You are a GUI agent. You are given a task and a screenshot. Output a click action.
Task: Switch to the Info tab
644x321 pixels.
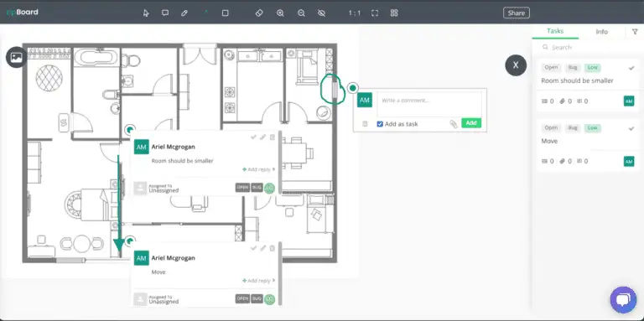602,32
